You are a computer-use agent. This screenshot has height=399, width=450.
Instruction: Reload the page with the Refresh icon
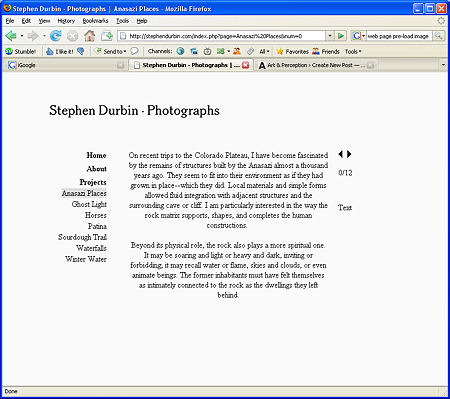pyautogui.click(x=56, y=36)
